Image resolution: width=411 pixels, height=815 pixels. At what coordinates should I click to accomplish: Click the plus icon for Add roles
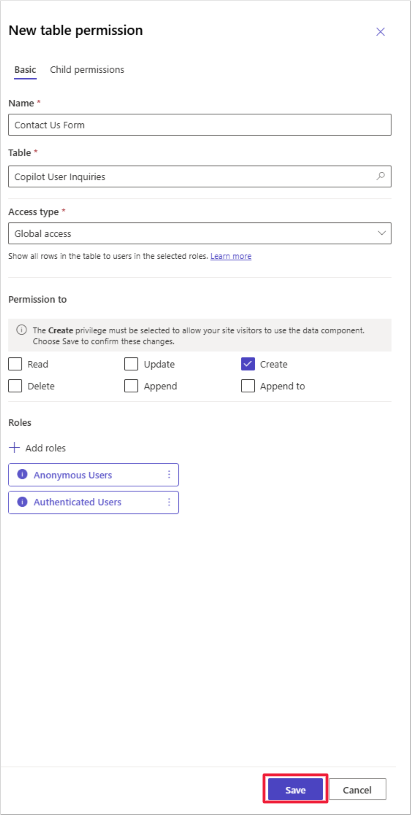[x=15, y=448]
